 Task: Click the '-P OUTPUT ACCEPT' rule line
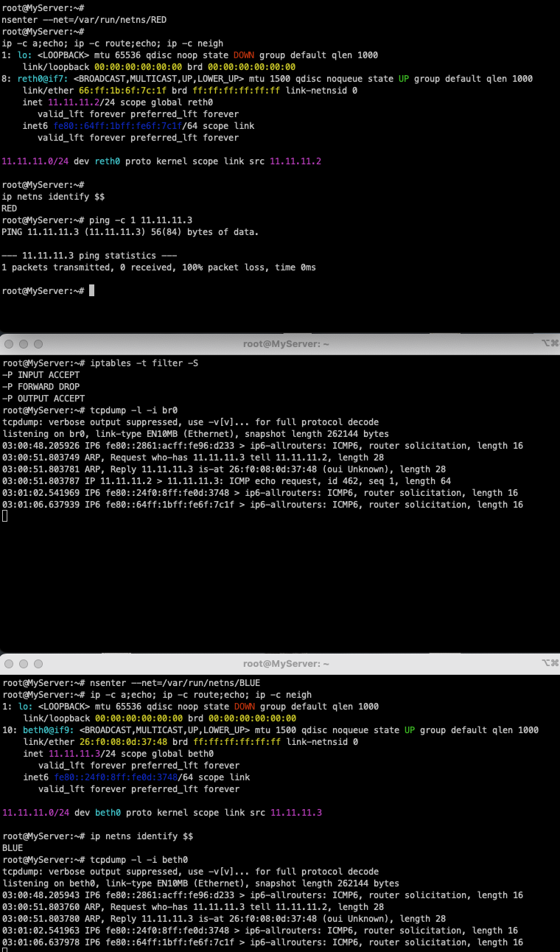(x=43, y=399)
